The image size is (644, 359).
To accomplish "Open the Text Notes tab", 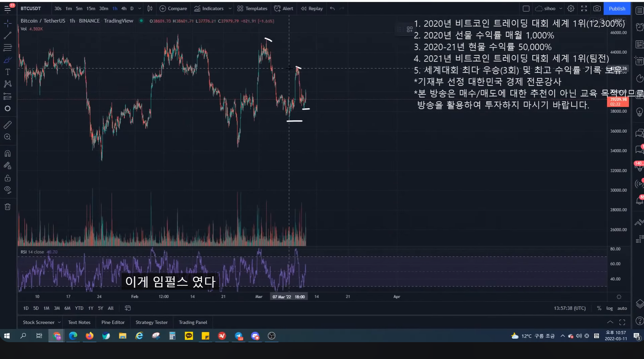I will coord(79,323).
